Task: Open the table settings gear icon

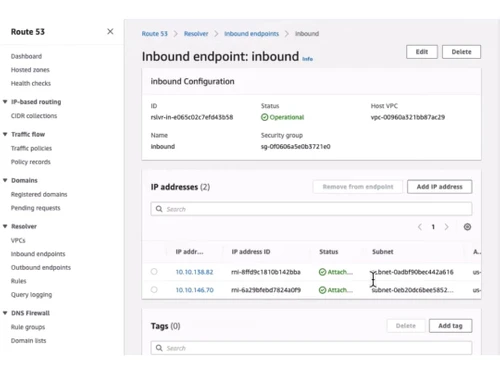Action: 467,227
